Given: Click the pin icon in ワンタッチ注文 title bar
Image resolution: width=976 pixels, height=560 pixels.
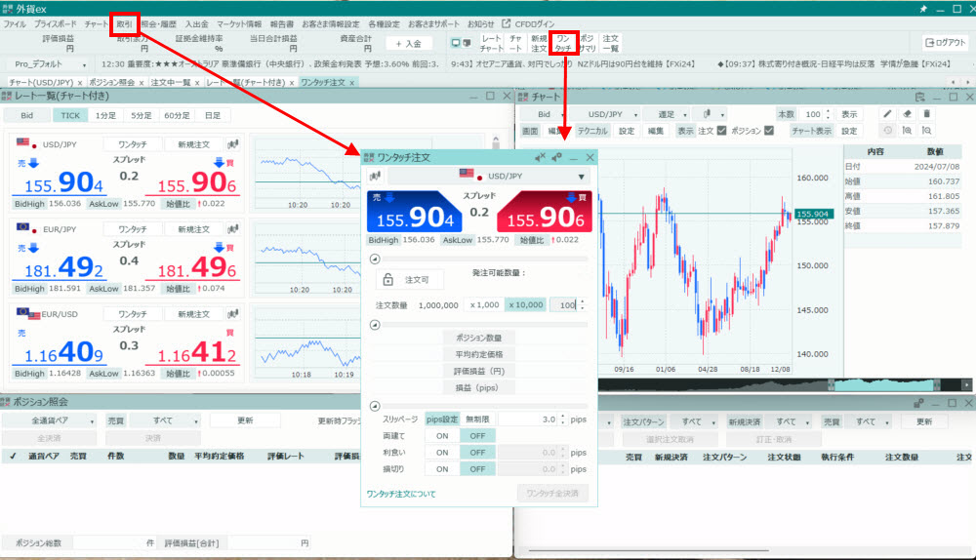Looking at the screenshot, I should click(x=556, y=157).
